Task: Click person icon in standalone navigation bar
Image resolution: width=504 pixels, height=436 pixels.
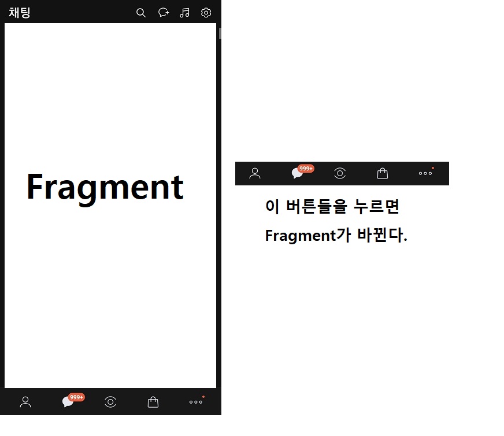Action: [x=255, y=173]
